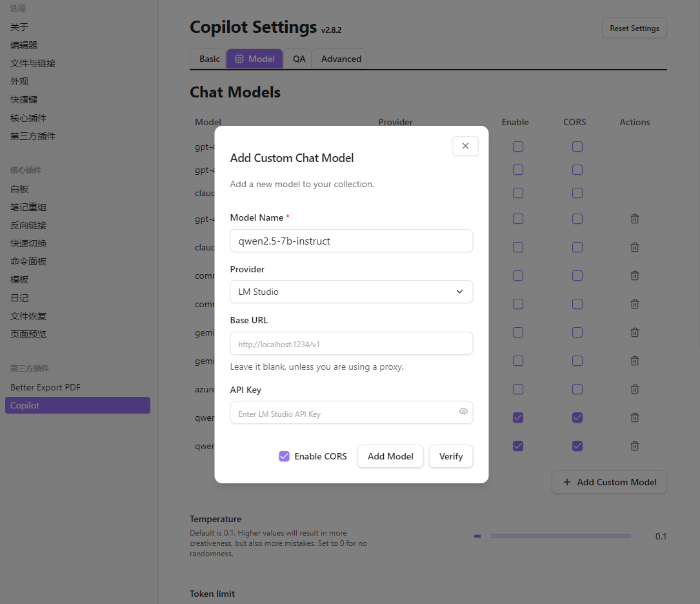Uncheck the Enable CORS checkbox in dialog

pos(284,456)
